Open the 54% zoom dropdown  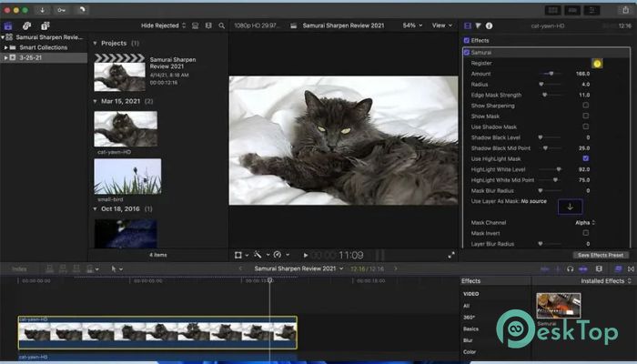click(x=412, y=25)
